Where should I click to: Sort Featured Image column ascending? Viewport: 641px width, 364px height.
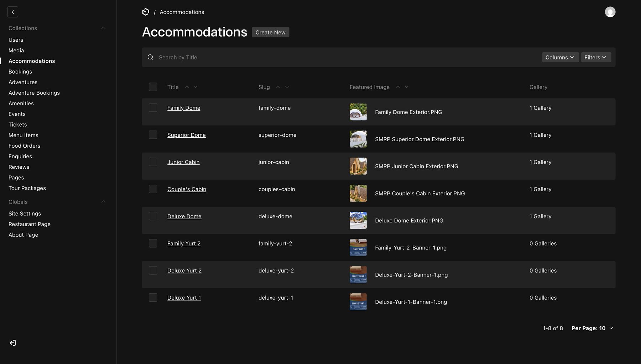click(398, 87)
